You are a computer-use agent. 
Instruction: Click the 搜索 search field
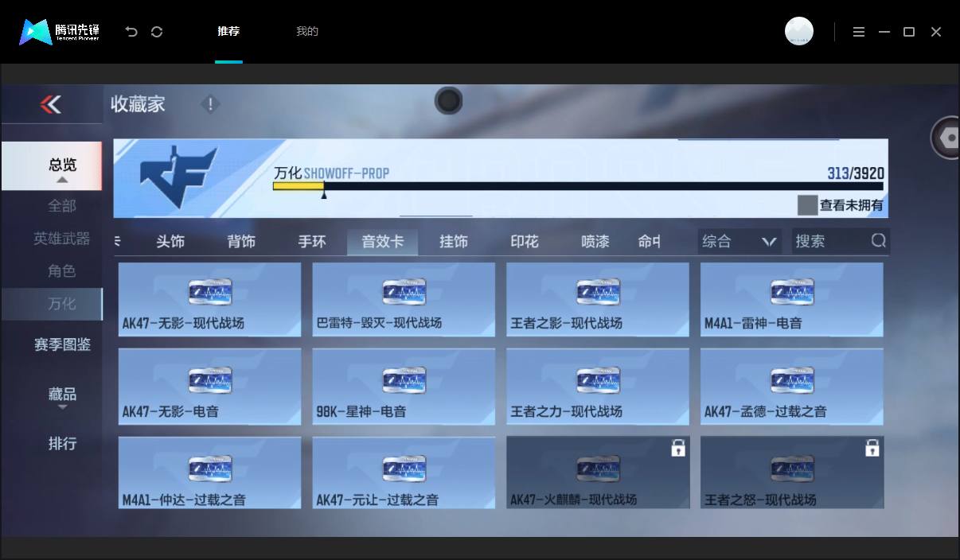pyautogui.click(x=841, y=241)
